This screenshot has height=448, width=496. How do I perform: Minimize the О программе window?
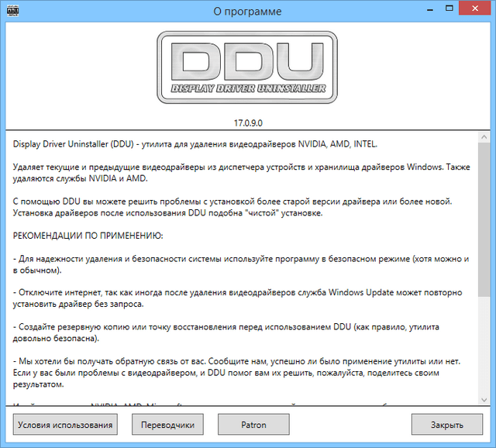(x=430, y=10)
